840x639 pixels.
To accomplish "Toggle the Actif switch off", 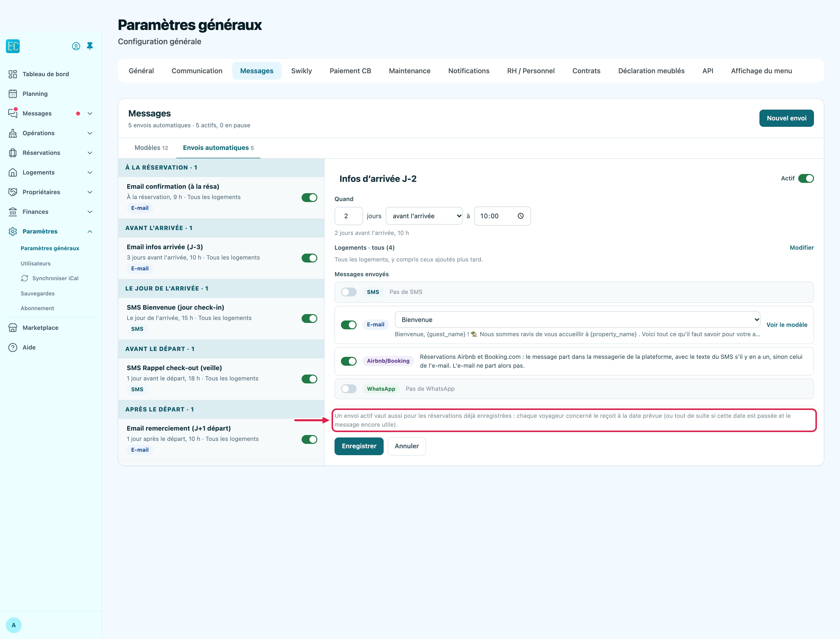I will pos(806,178).
